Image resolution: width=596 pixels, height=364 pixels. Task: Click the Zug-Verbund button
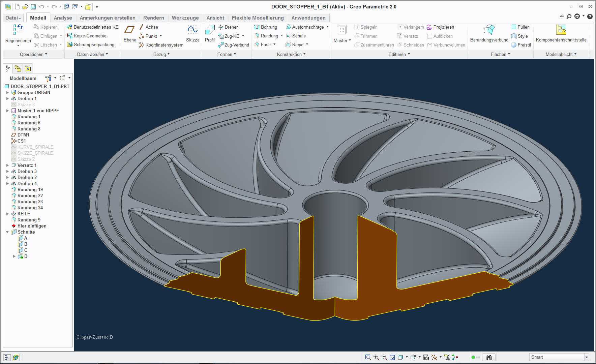234,45
